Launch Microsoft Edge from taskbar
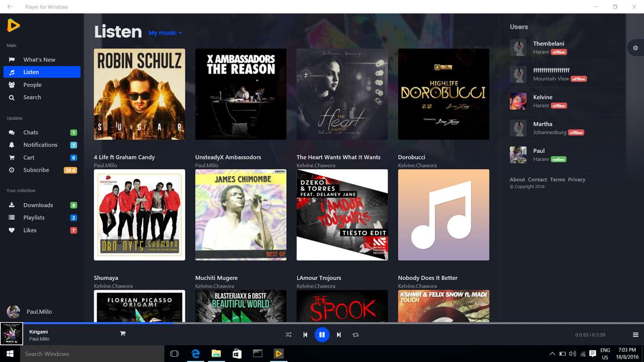Screen dimensions: 644x362 [x=195, y=354]
